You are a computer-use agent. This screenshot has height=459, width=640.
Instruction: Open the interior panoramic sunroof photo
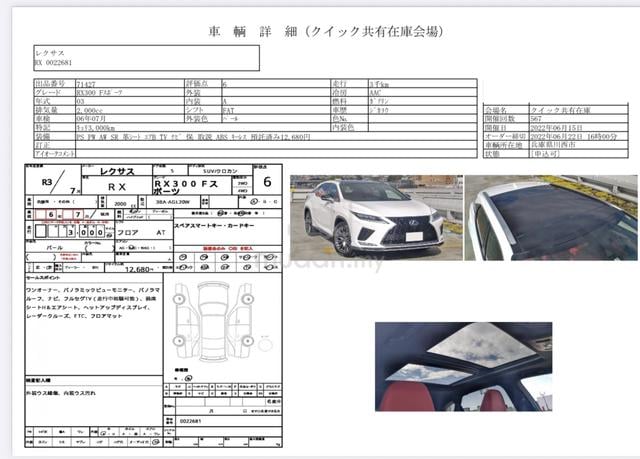pyautogui.click(x=464, y=366)
